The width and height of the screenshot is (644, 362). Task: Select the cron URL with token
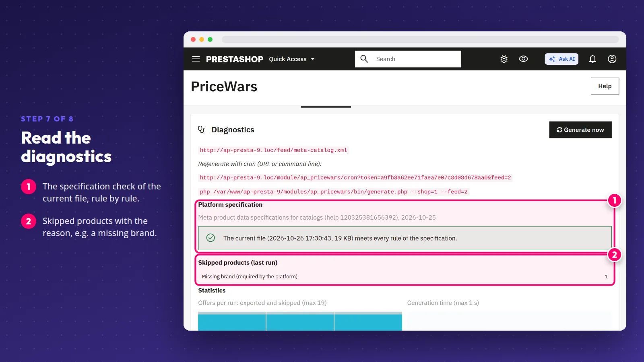[355, 177]
